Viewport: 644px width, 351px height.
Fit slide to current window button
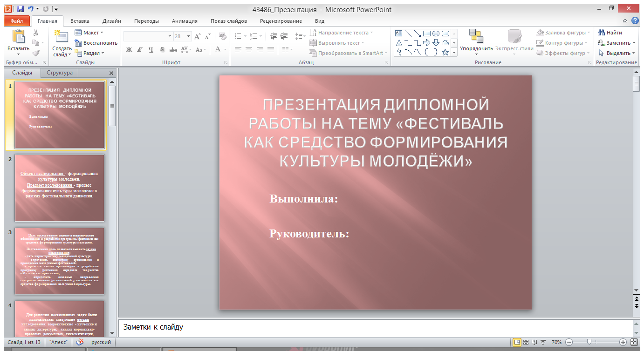tap(633, 342)
